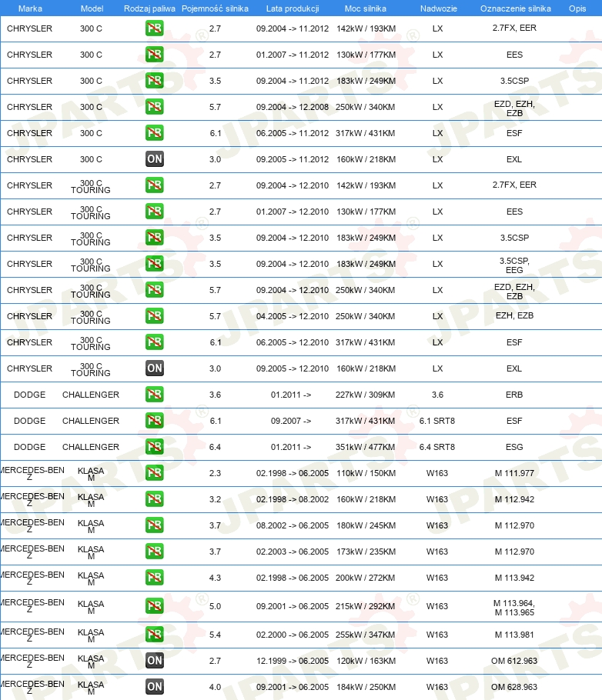602x700 pixels.
Task: Select the engine code 3.5CSP, EEG cell
Action: point(514,265)
